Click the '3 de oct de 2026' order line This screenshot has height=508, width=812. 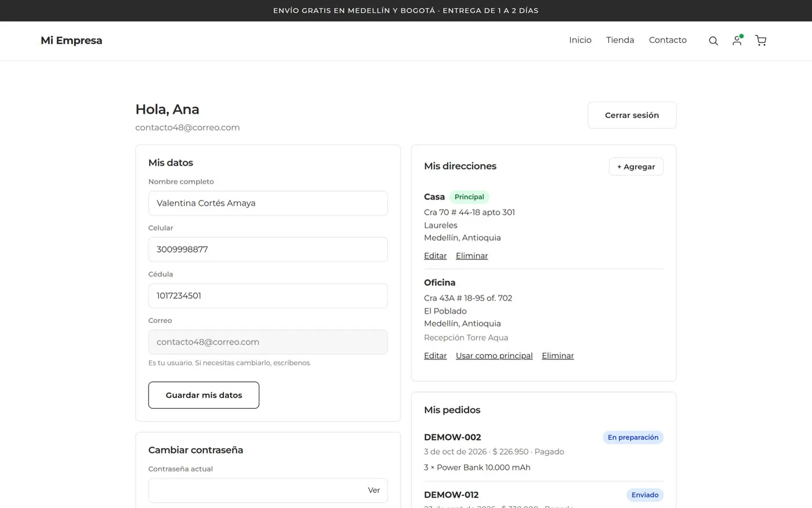(x=494, y=452)
